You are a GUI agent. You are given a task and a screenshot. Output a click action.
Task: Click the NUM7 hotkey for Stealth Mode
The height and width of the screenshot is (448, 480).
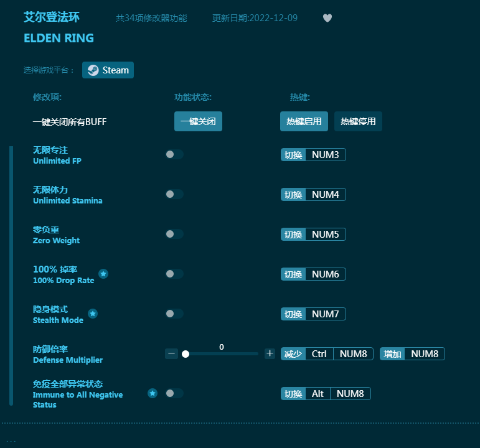[326, 314]
